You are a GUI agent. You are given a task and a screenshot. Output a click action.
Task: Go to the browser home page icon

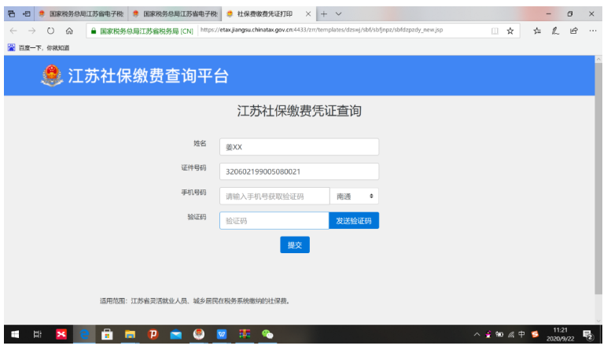pos(69,31)
